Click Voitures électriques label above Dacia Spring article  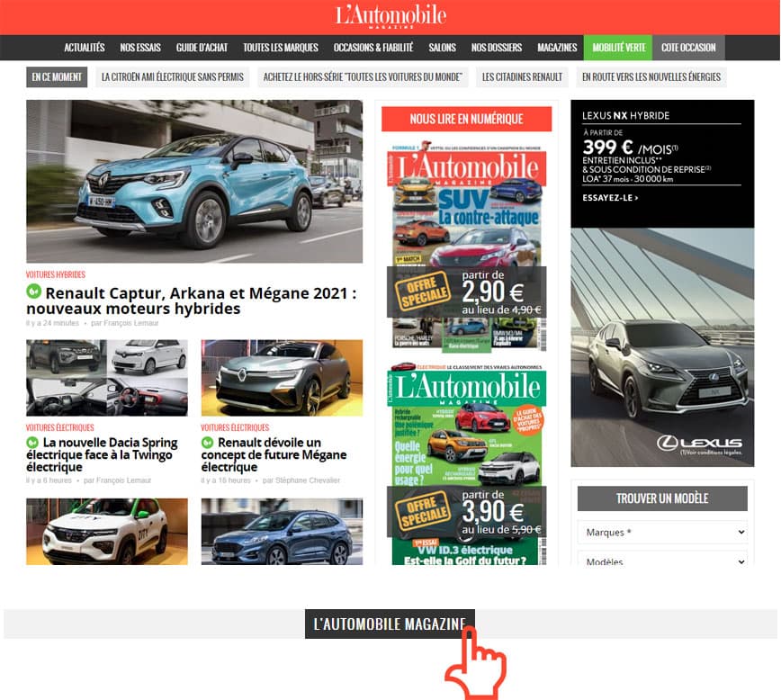[x=59, y=427]
